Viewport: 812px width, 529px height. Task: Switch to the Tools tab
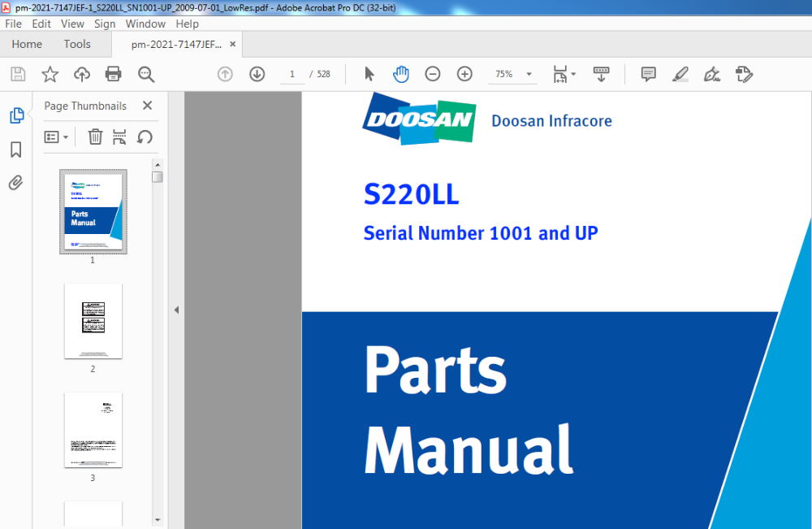click(x=77, y=44)
